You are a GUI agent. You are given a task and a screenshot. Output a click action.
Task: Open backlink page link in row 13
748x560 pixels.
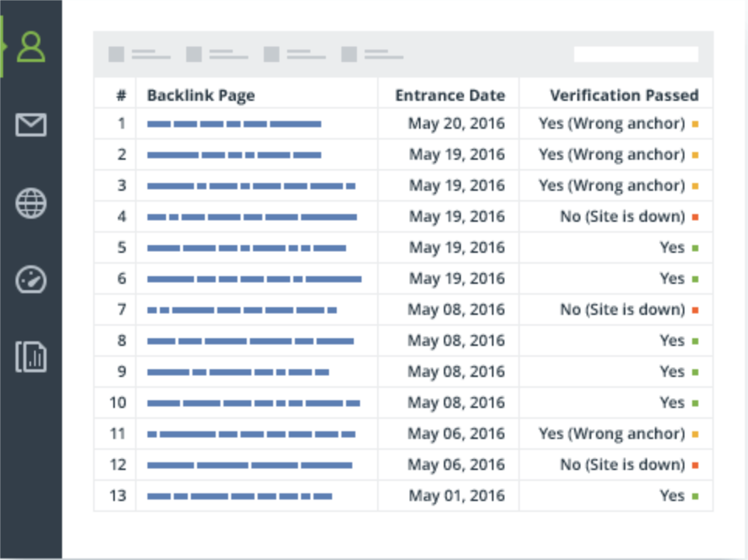240,496
